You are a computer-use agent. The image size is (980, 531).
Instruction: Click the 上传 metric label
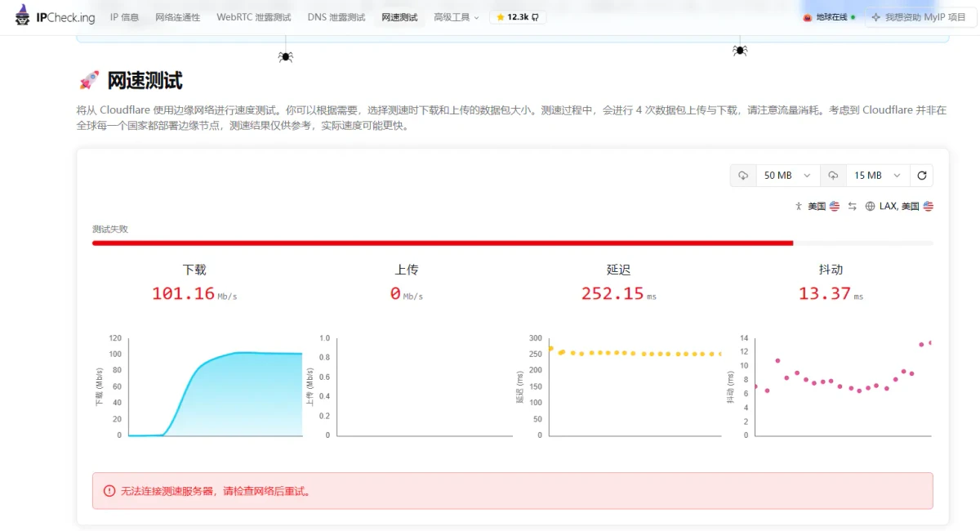407,270
